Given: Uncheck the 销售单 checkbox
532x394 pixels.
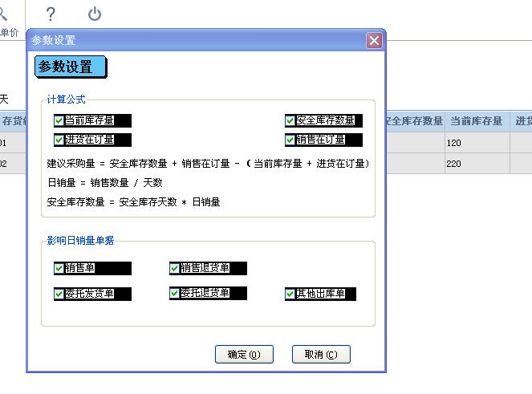Looking at the screenshot, I should (59, 269).
